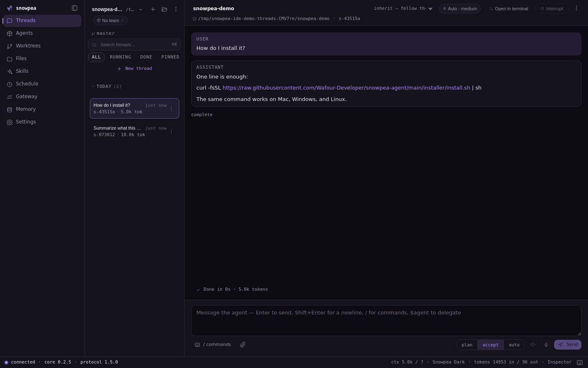Open the thread header kebab menu

pyautogui.click(x=577, y=8)
